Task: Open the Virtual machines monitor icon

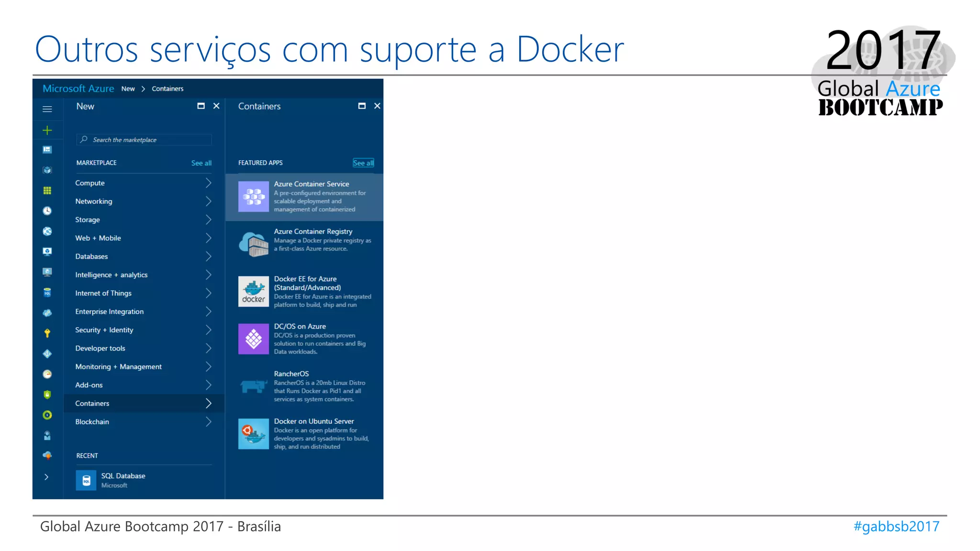Action: tap(47, 252)
